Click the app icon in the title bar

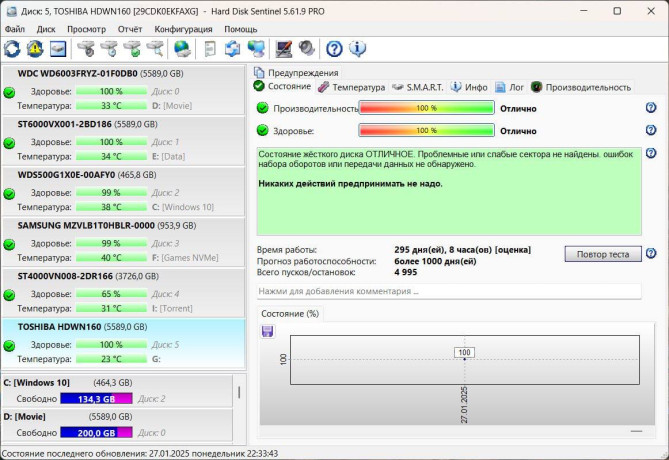coord(12,11)
